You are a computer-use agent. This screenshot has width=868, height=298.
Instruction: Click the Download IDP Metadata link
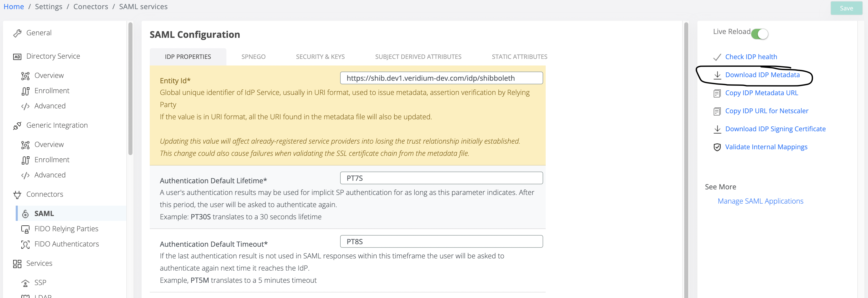click(x=762, y=75)
